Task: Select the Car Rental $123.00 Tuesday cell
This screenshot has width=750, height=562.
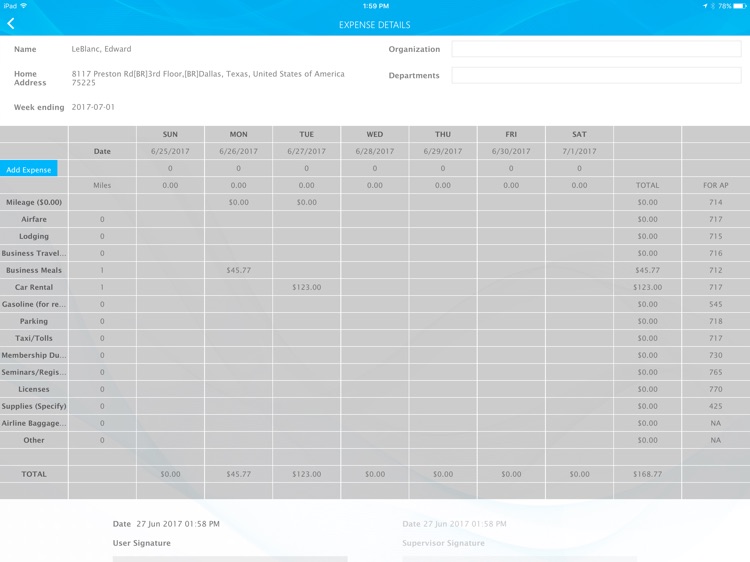Action: pos(307,287)
